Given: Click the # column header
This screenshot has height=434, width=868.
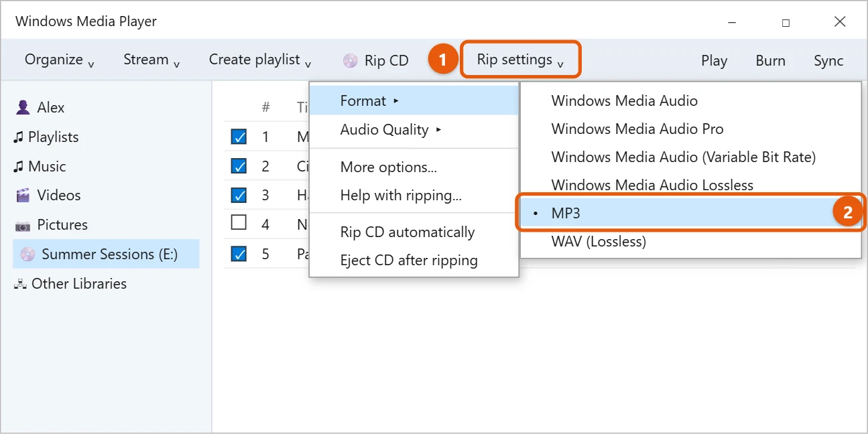Looking at the screenshot, I should 266,107.
